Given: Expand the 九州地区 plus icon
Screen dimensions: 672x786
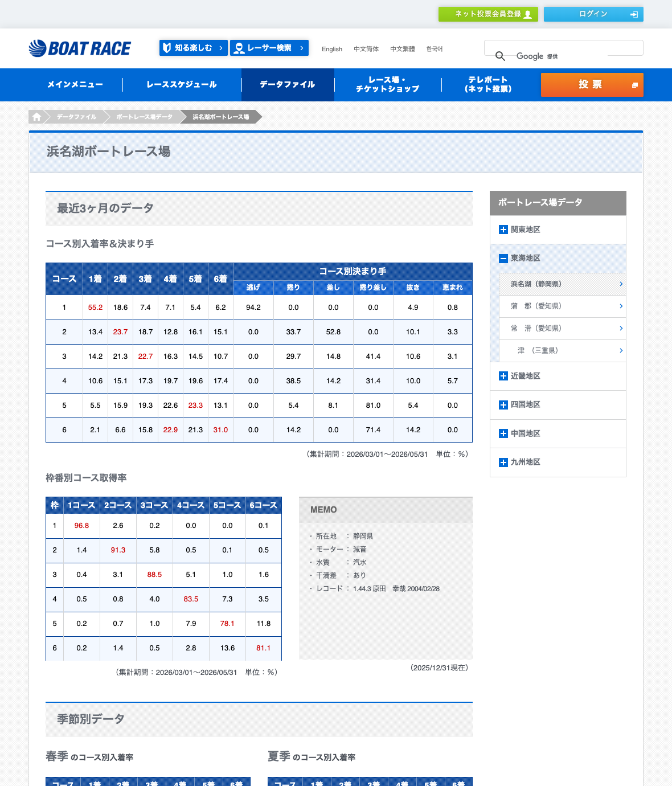Looking at the screenshot, I should click(503, 462).
